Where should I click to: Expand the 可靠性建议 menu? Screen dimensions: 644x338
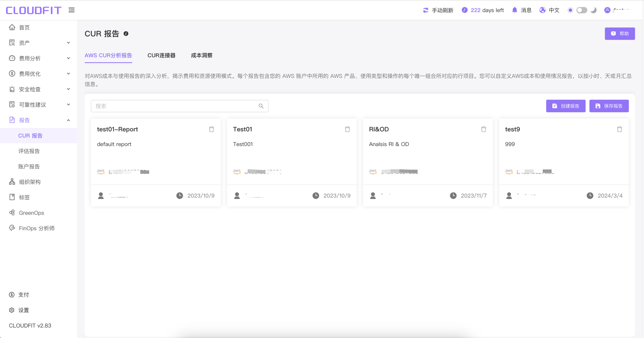pos(39,104)
